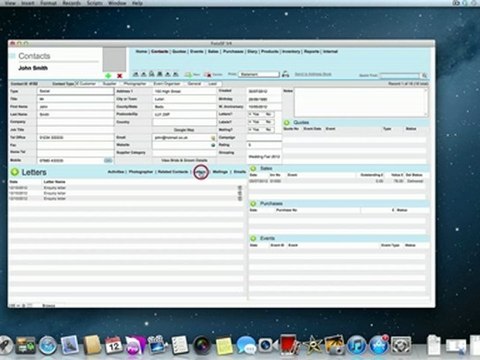Switch to the Mailings tab
480x360 pixels.
tap(220, 172)
